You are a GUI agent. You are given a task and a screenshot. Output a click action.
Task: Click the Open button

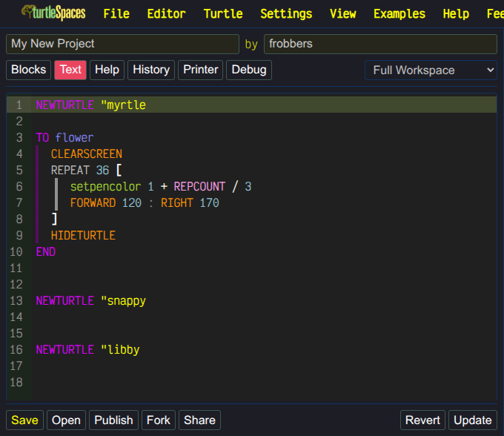pos(66,420)
